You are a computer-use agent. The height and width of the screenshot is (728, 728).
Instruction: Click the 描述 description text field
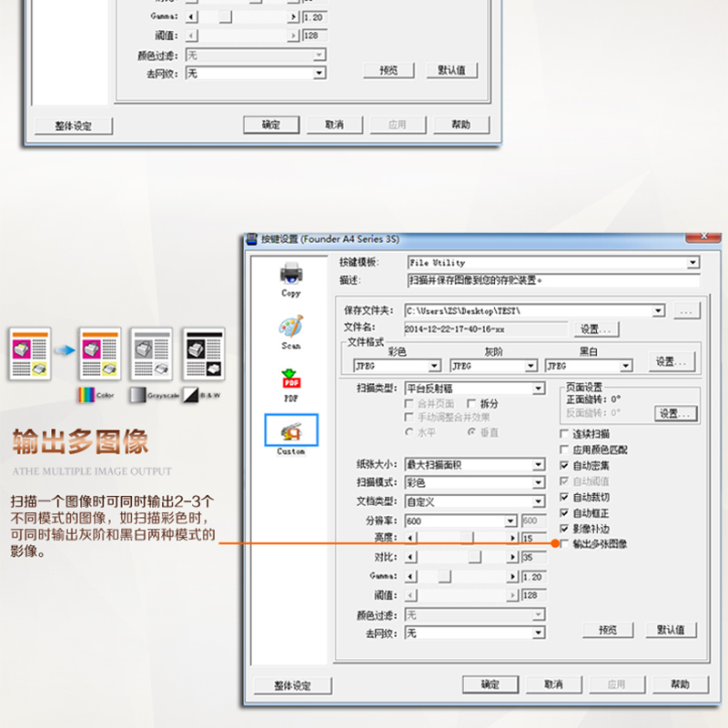(x=552, y=280)
